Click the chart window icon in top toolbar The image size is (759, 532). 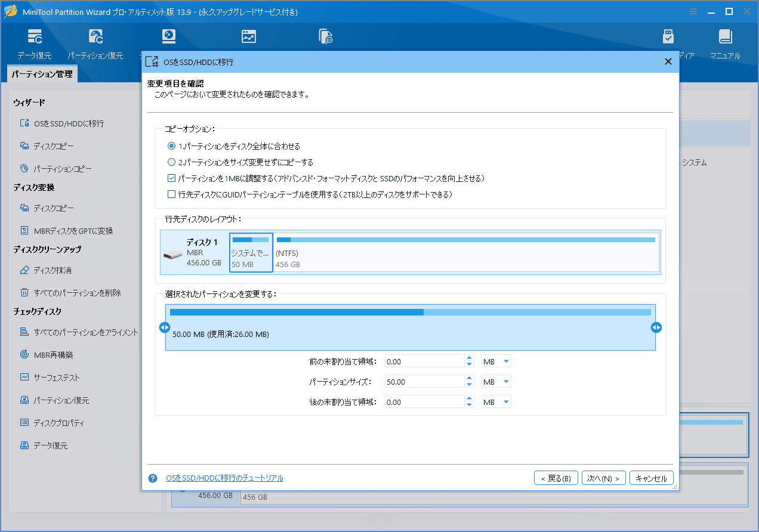point(249,36)
